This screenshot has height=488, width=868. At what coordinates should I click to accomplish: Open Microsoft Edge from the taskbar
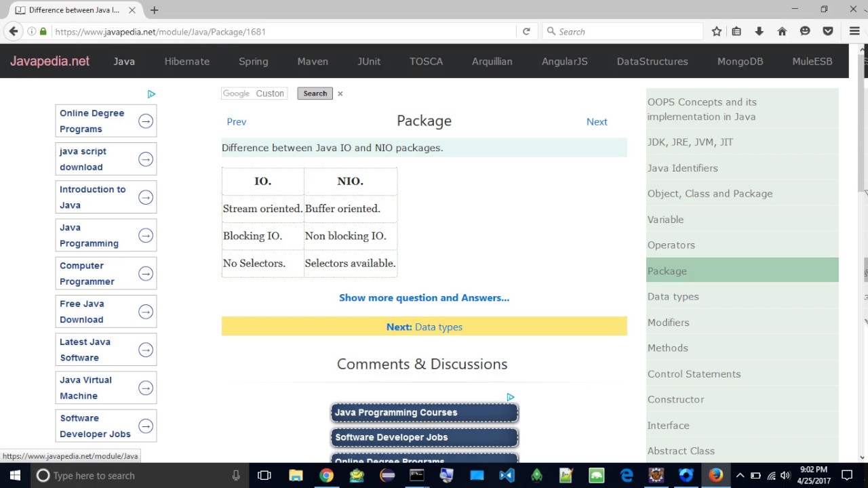click(x=626, y=476)
